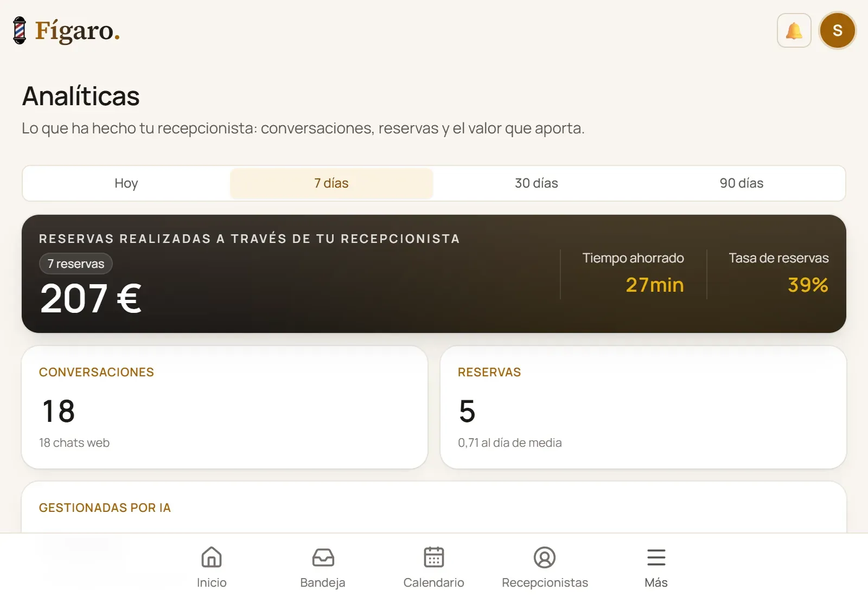Open the Reservas card showing 5
868x603 pixels.
coord(643,407)
